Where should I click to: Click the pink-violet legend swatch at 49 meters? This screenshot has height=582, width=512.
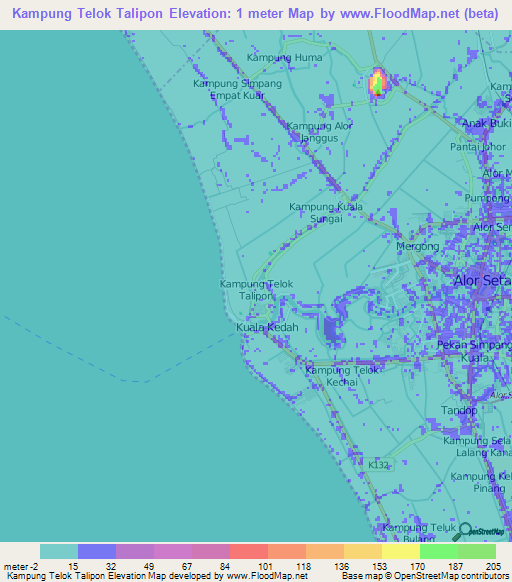pyautogui.click(x=173, y=551)
